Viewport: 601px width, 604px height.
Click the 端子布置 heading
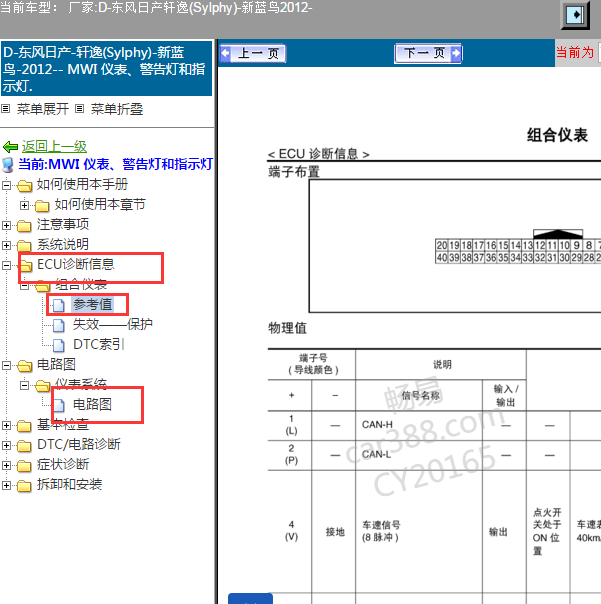[294, 171]
